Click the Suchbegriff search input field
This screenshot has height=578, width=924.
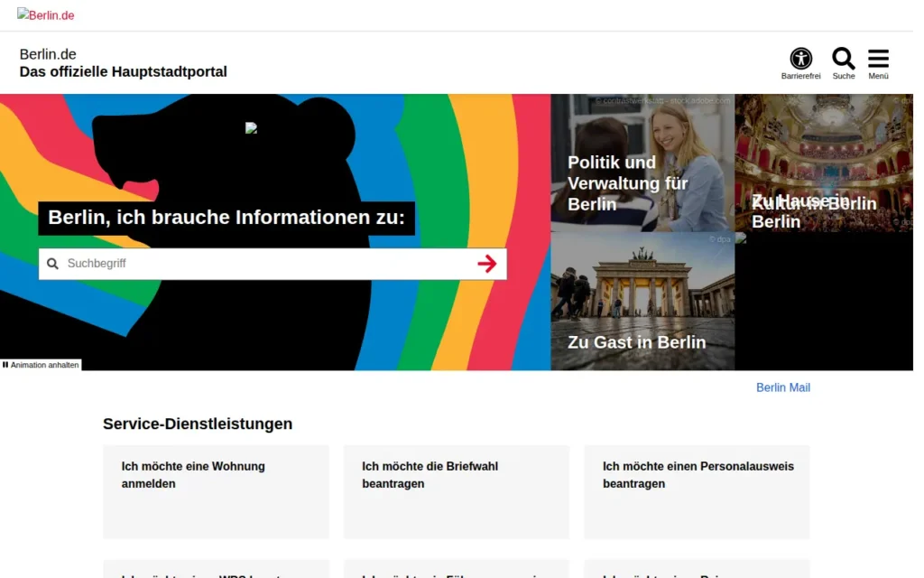click(273, 264)
